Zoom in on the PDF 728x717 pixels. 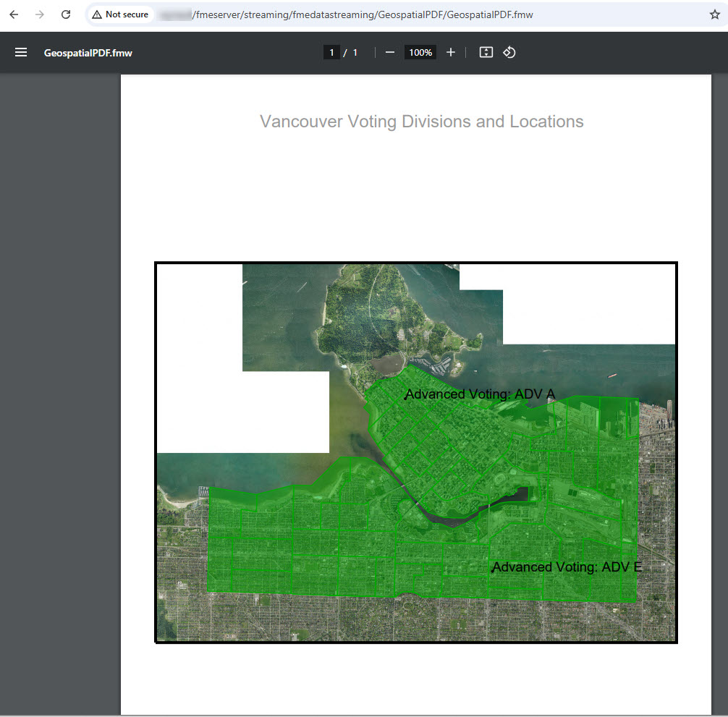pyautogui.click(x=450, y=52)
